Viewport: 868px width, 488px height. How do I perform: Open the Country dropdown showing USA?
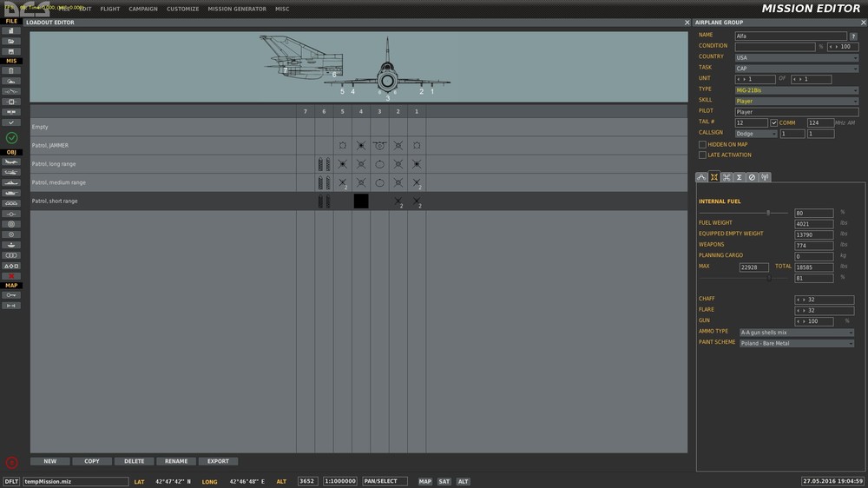797,57
